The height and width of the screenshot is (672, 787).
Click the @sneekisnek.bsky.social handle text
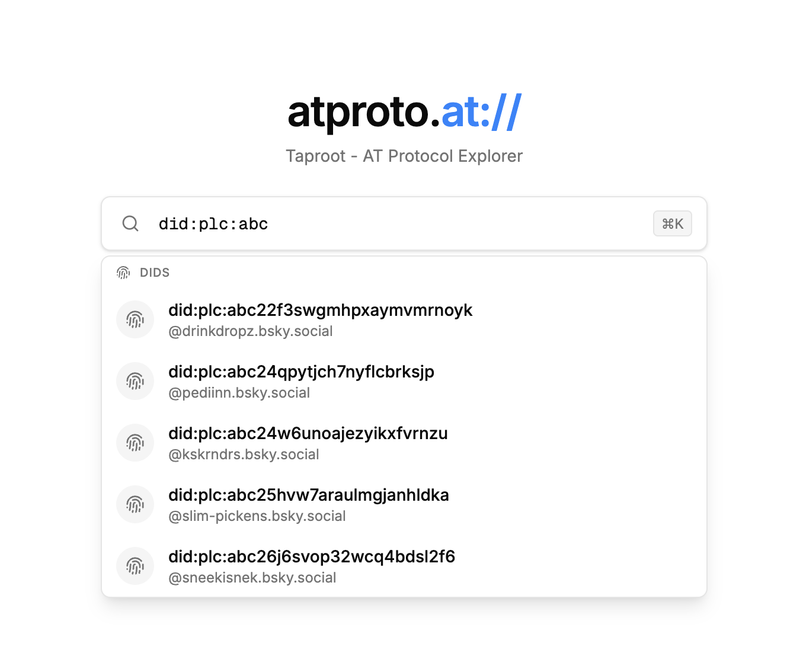pyautogui.click(x=252, y=578)
